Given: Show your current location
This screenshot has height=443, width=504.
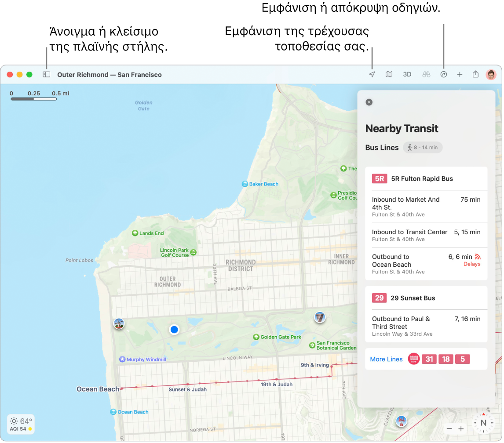Looking at the screenshot, I should tap(372, 74).
